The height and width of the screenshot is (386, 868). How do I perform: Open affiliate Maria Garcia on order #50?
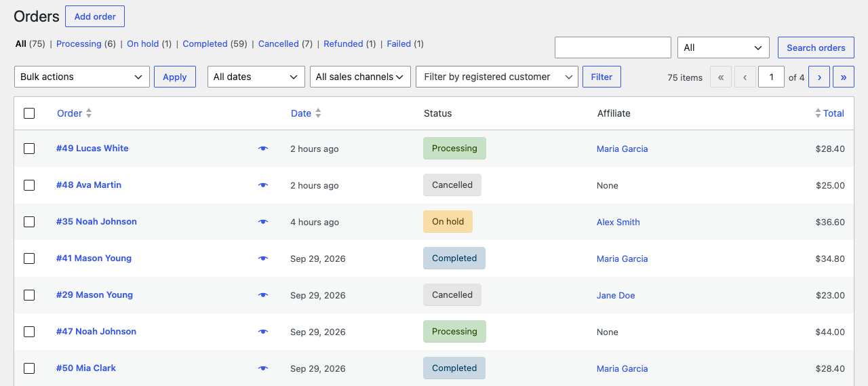[x=622, y=368]
